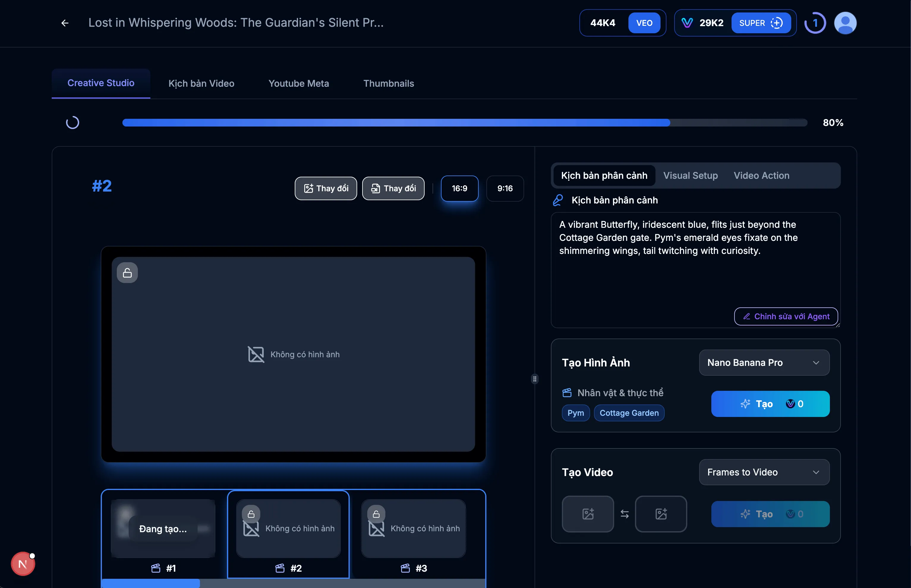Switch to the Visual Setup tab
The width and height of the screenshot is (911, 588).
tap(690, 175)
